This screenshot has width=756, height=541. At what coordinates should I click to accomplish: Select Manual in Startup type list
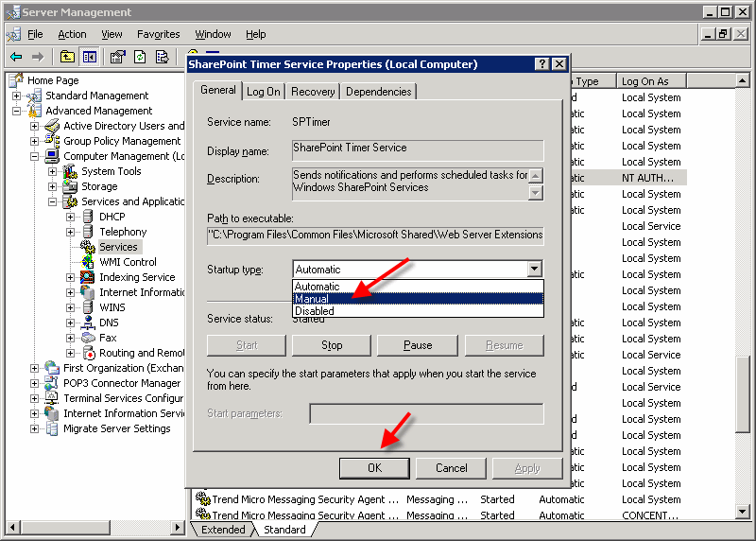pyautogui.click(x=418, y=299)
